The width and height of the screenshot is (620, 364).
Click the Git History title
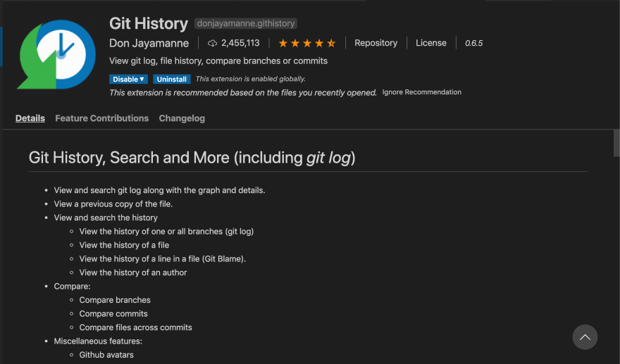coord(149,23)
